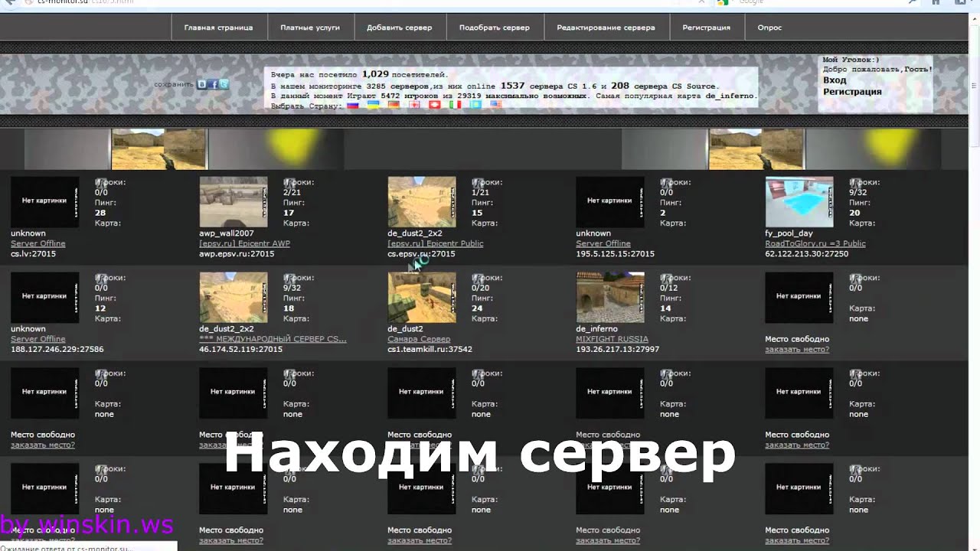The image size is (980, 551).
Task: Click the awp_wall2007 map name
Action: pyautogui.click(x=227, y=233)
